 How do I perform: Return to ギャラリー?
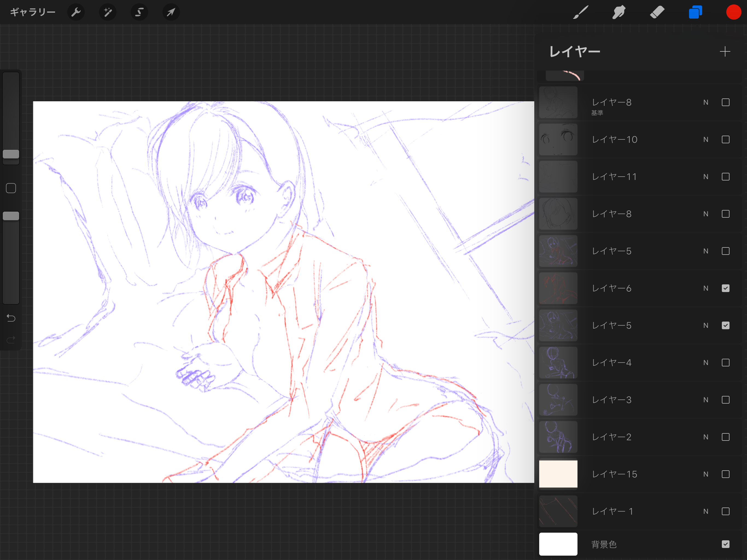pos(33,13)
